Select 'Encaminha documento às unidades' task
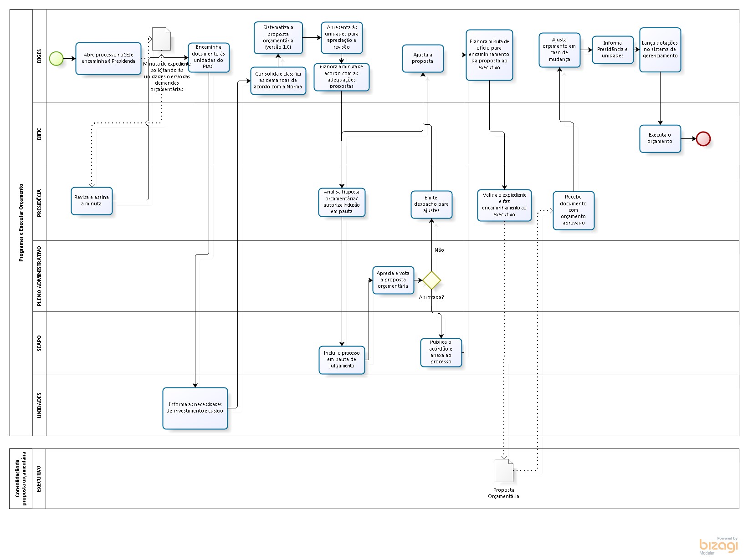Viewport: 748px width, 560px height. 209,57
